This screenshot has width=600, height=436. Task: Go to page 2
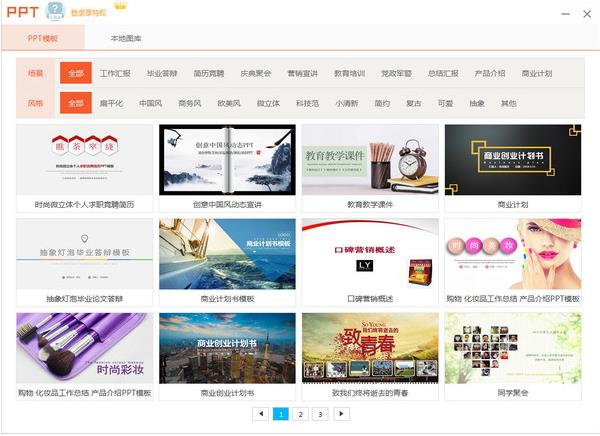click(300, 414)
